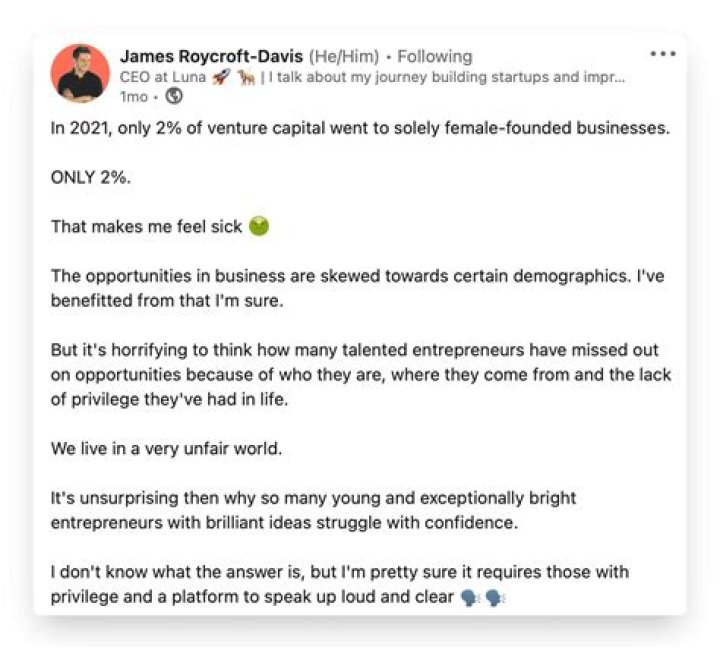This screenshot has width=720, height=650.
Task: Click the paragraph starting 'But it's horrifying'
Action: tap(360, 374)
